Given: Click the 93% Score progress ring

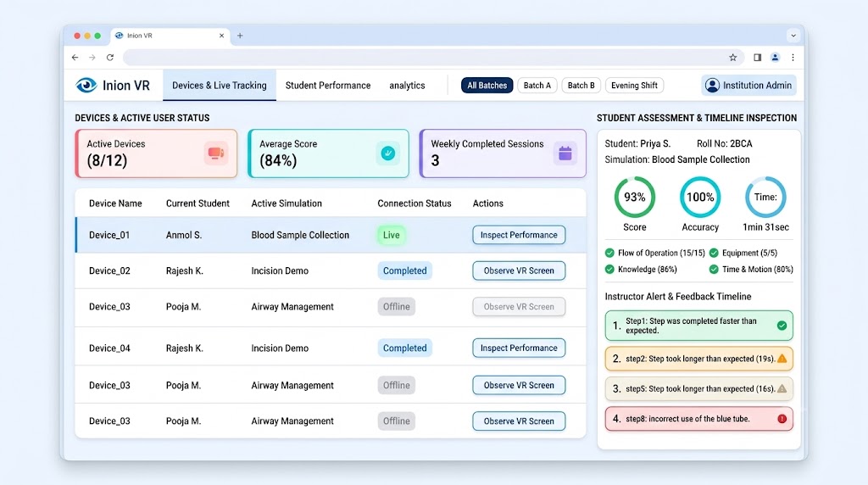Looking at the screenshot, I should tap(634, 197).
